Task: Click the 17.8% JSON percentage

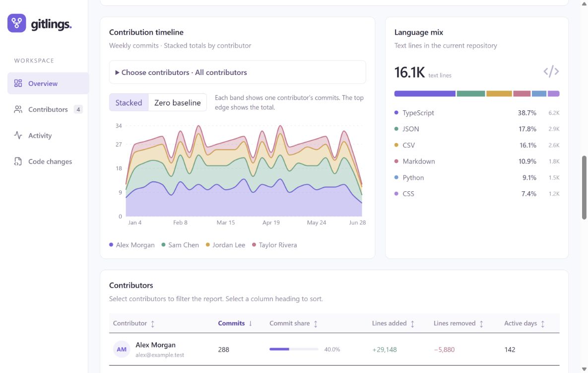Action: click(x=527, y=129)
